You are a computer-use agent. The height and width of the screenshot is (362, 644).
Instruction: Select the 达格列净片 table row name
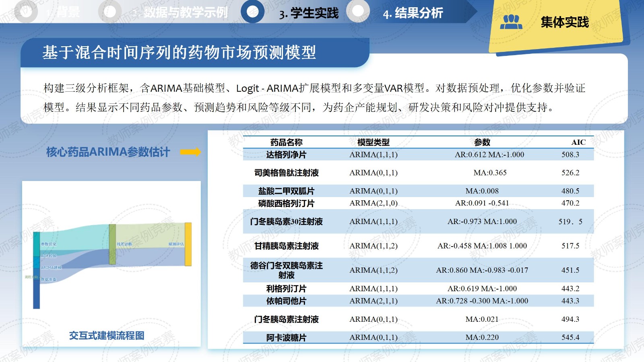[x=286, y=155]
